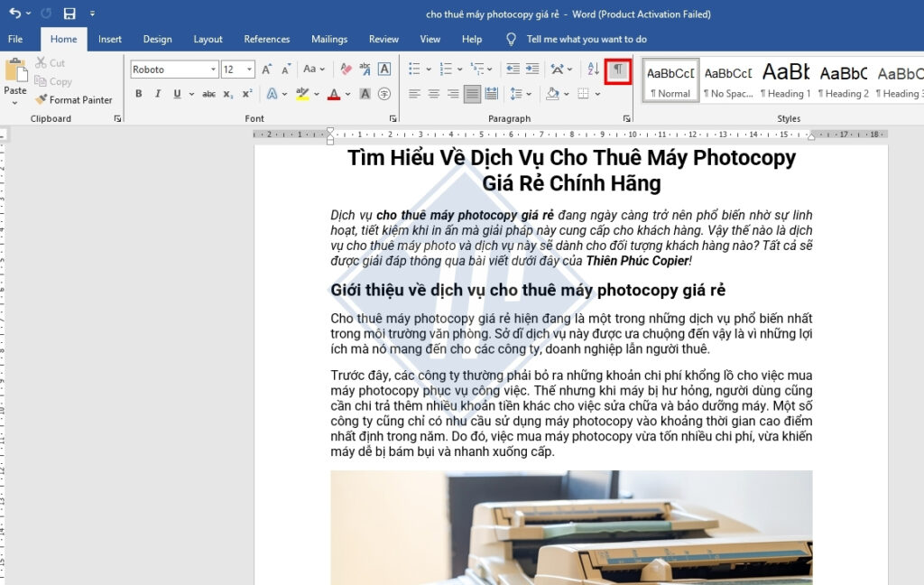Center the paragraph text

pos(434,94)
